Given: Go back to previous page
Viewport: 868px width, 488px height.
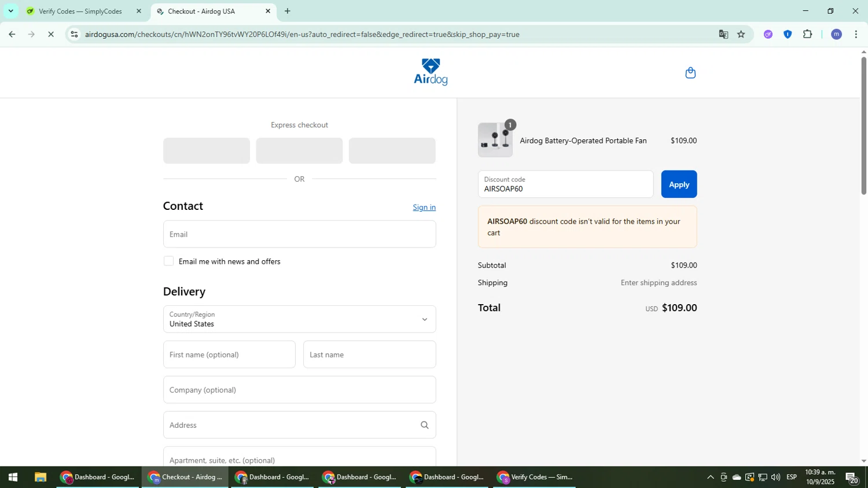Looking at the screenshot, I should pos(12,34).
